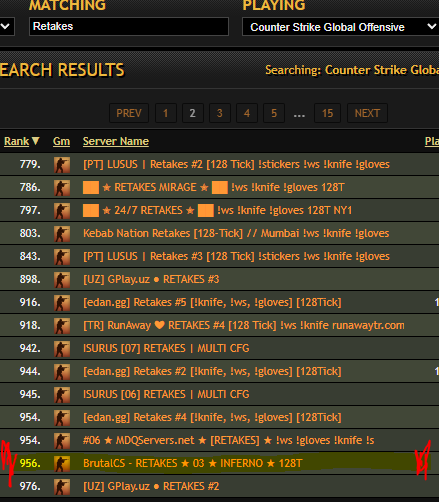
Task: Open results page 5
Action: 274,113
